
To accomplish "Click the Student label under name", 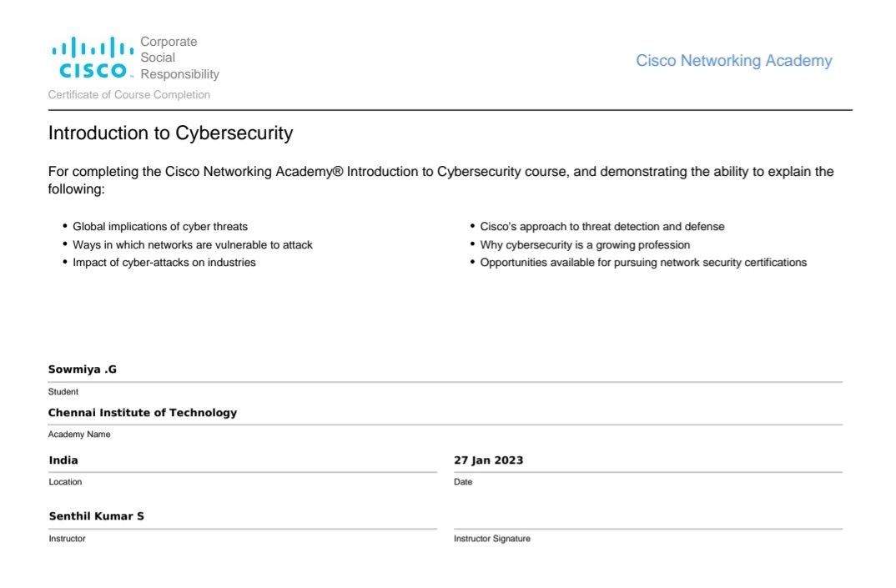I will (x=63, y=391).
